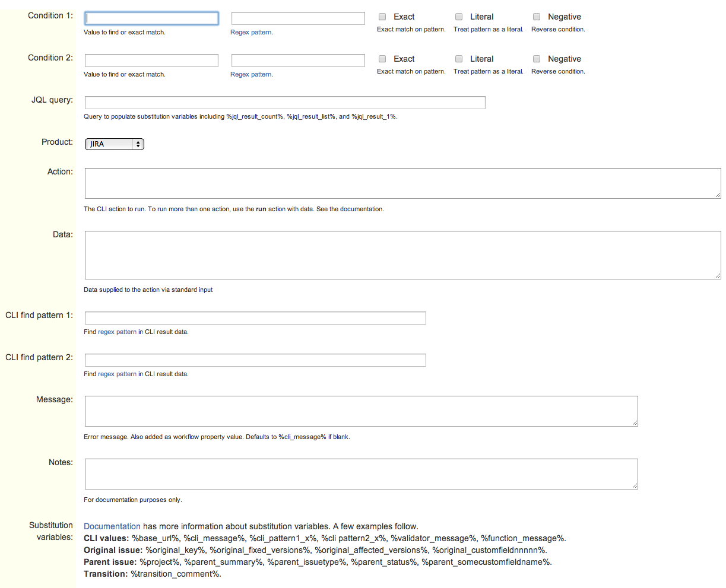Focus the Data text area
This screenshot has width=726, height=588.
coord(403,255)
